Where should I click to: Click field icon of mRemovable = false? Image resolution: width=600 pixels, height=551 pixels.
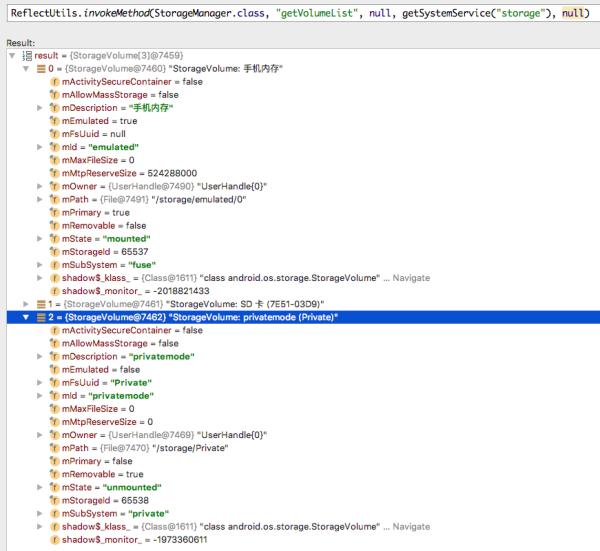pyautogui.click(x=55, y=226)
